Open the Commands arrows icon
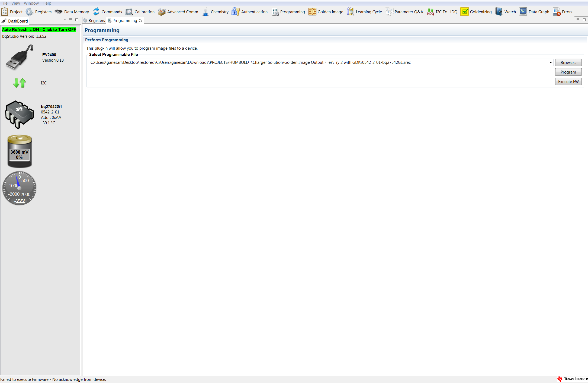Image resolution: width=588 pixels, height=383 pixels. pyautogui.click(x=96, y=12)
